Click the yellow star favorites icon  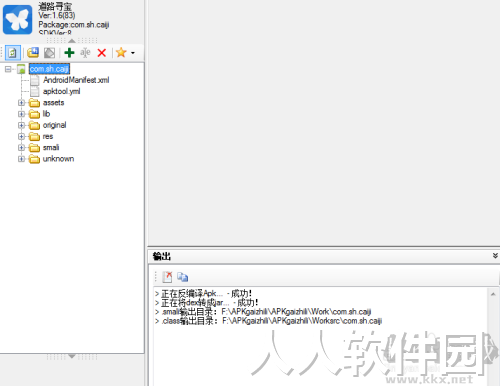121,52
